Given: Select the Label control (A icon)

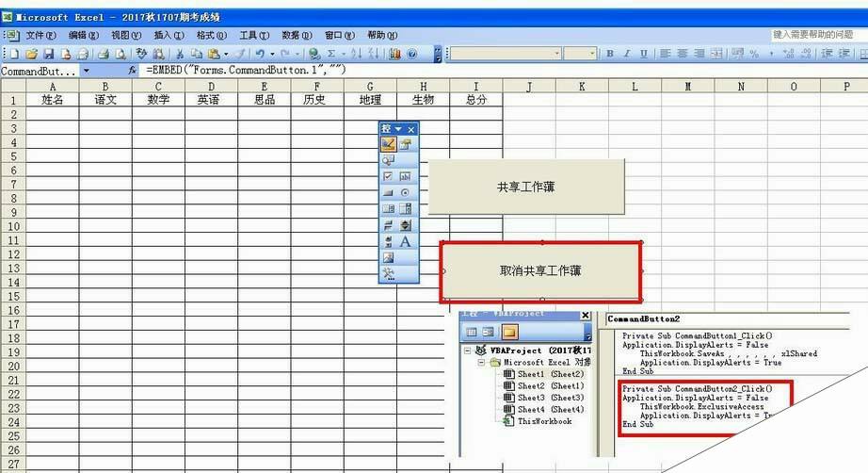Looking at the screenshot, I should pos(406,241).
